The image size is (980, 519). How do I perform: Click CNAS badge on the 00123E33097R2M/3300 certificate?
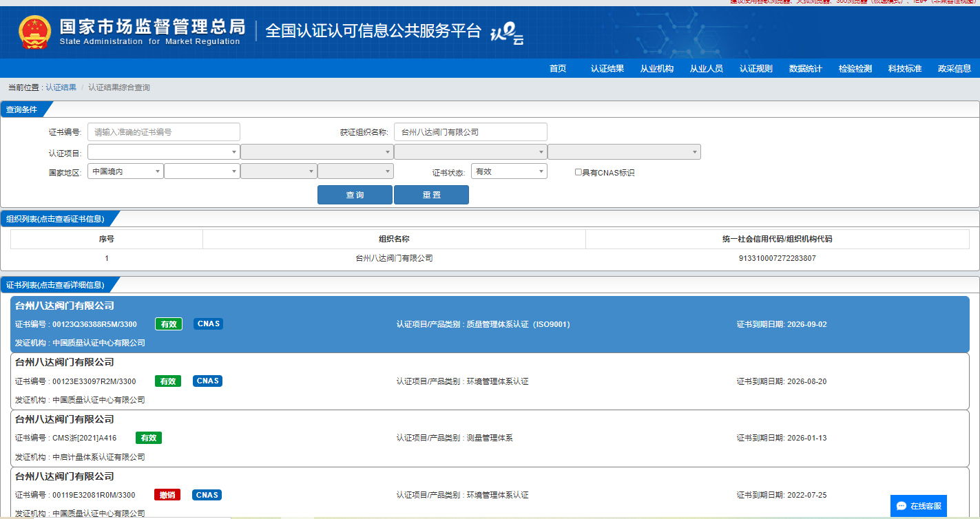click(x=208, y=381)
